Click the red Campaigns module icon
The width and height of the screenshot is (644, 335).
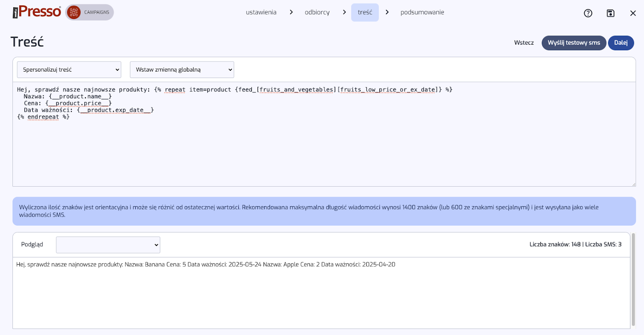pyautogui.click(x=74, y=12)
